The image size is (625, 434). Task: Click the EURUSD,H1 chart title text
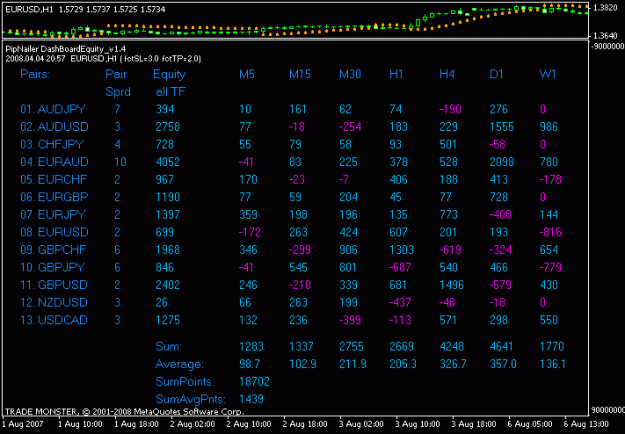pos(29,9)
